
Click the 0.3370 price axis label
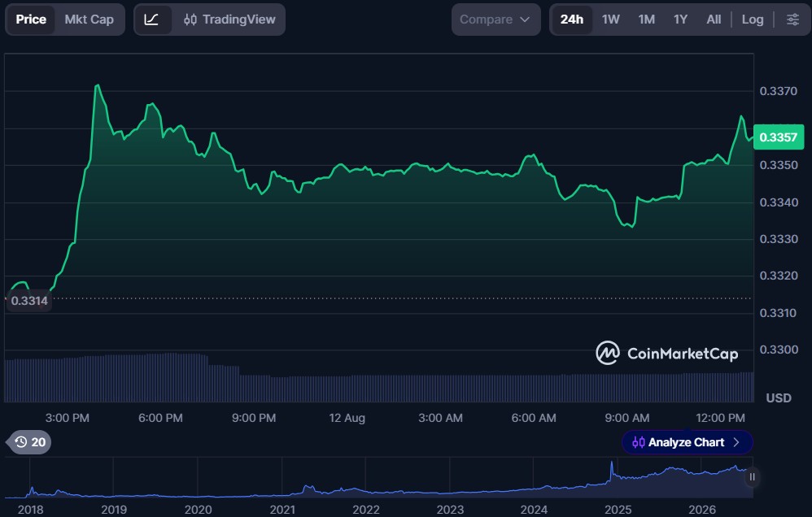click(779, 91)
